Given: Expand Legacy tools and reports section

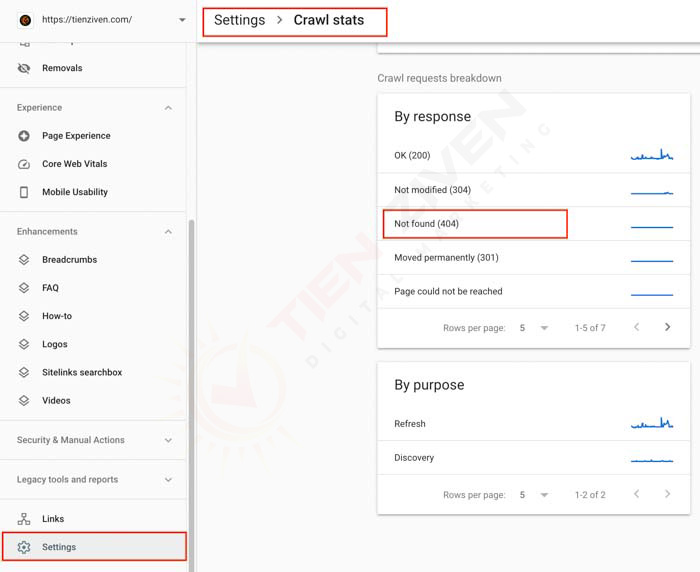Looking at the screenshot, I should coord(168,480).
